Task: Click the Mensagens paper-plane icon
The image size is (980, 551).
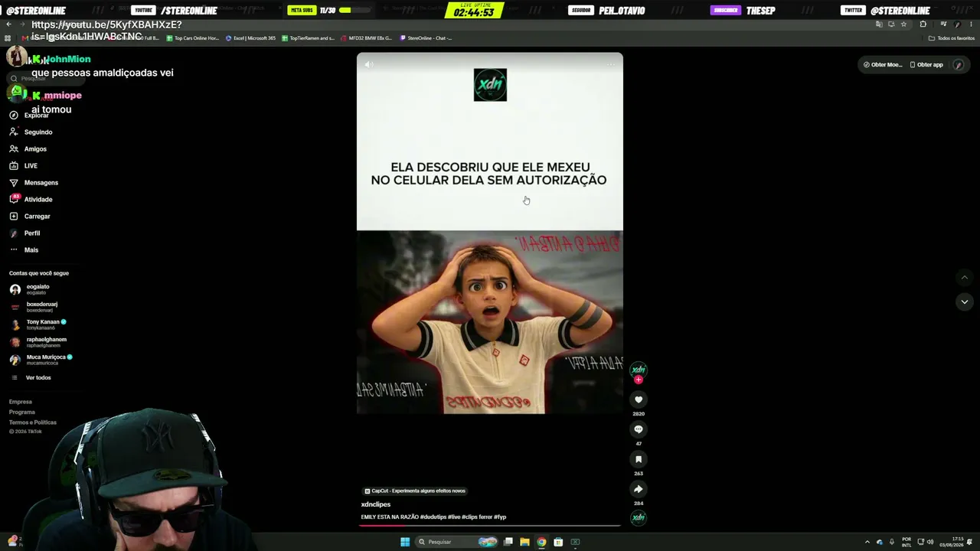Action: (14, 183)
